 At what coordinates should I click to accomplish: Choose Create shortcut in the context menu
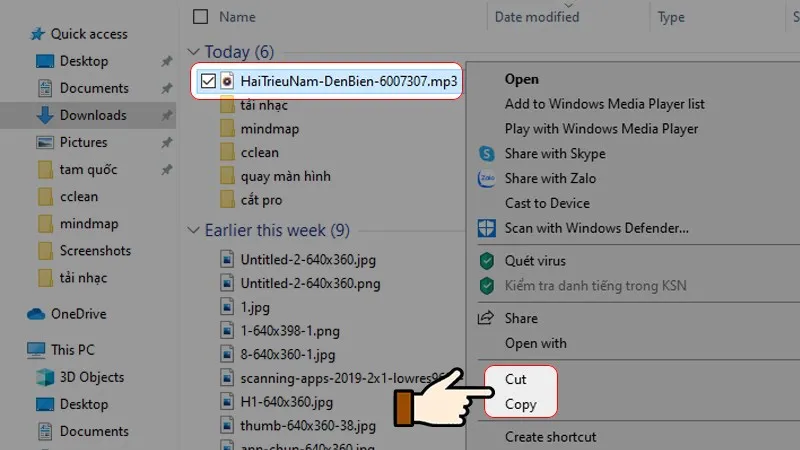click(x=551, y=437)
